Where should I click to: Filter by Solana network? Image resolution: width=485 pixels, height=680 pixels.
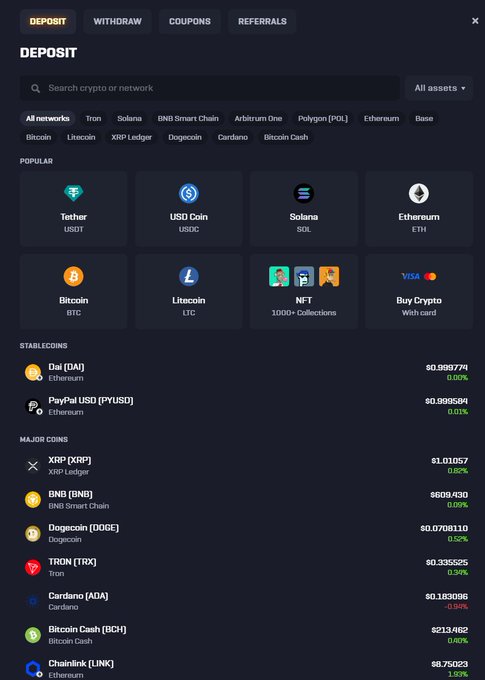129,118
